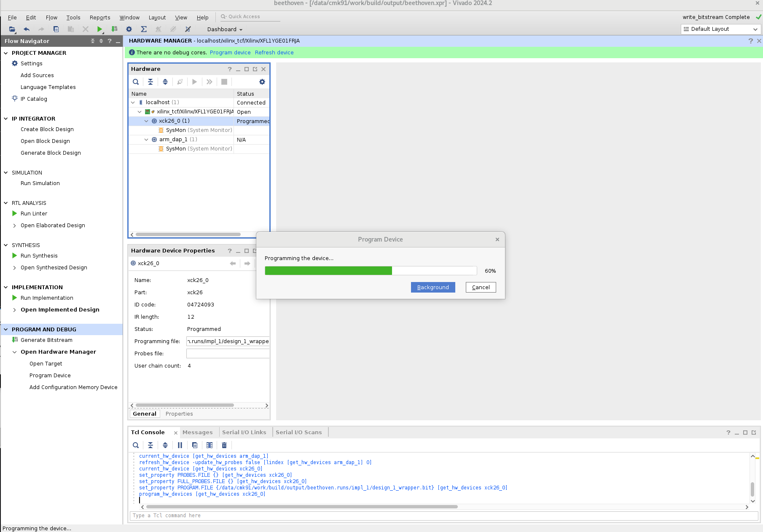Search in the Hardware panel
The height and width of the screenshot is (532, 763).
click(x=136, y=82)
